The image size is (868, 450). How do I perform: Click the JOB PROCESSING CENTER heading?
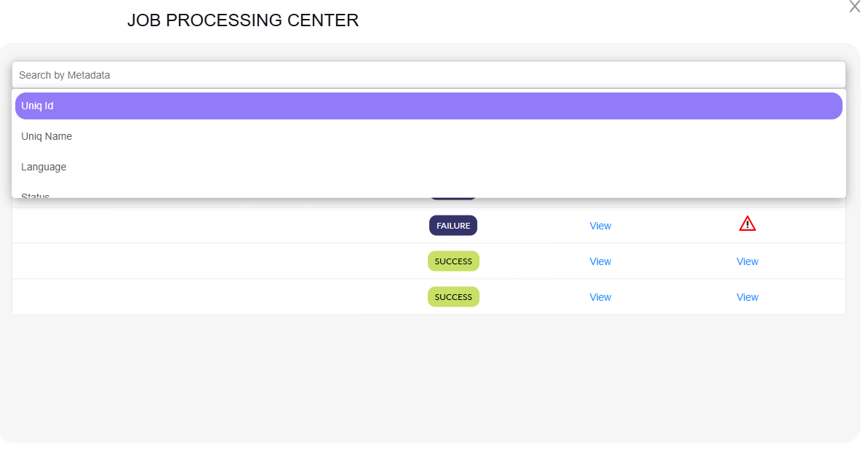coord(243,20)
